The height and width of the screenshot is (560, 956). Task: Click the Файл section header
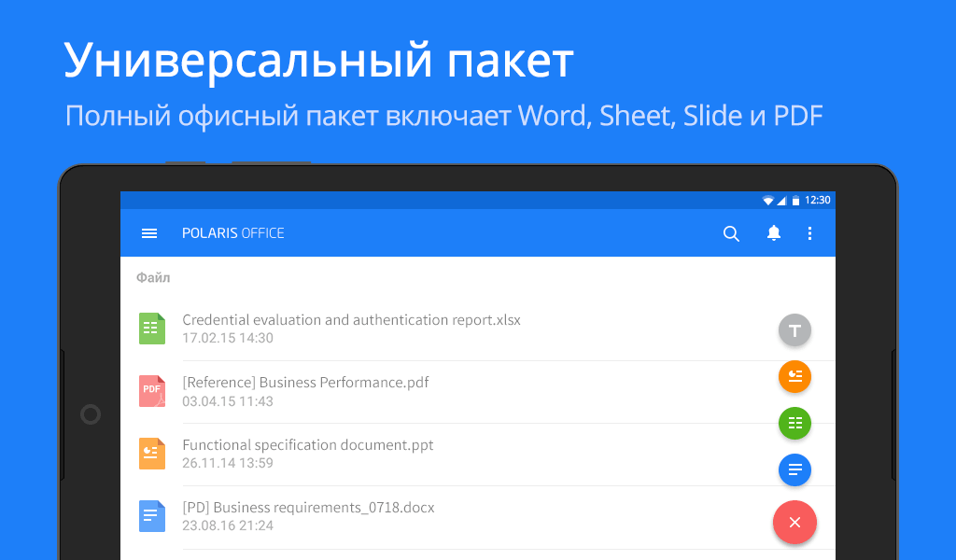click(x=153, y=278)
